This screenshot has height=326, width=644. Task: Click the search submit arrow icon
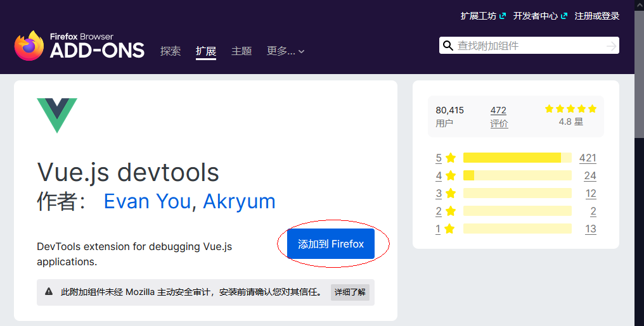click(x=611, y=46)
